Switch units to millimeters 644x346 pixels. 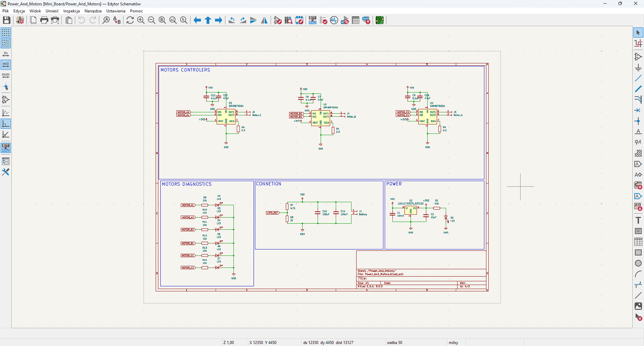click(x=6, y=75)
